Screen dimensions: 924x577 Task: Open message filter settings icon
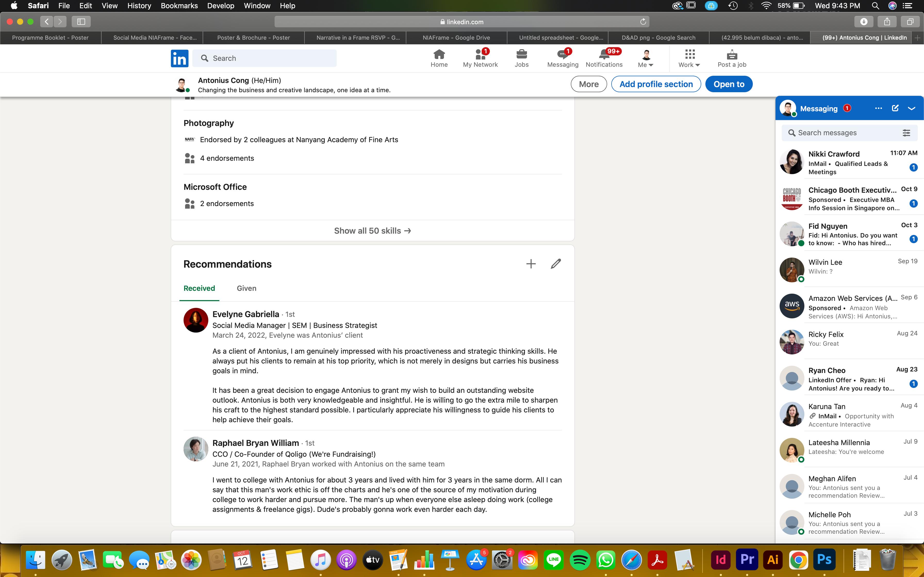coord(906,133)
